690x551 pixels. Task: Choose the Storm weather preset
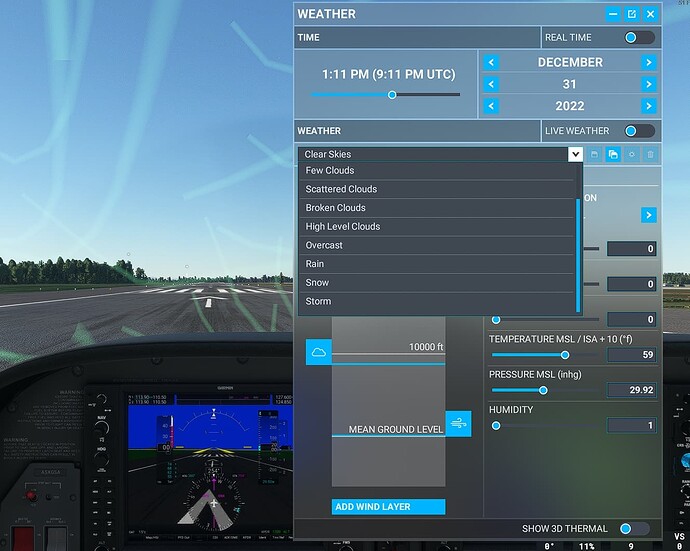pyautogui.click(x=318, y=301)
